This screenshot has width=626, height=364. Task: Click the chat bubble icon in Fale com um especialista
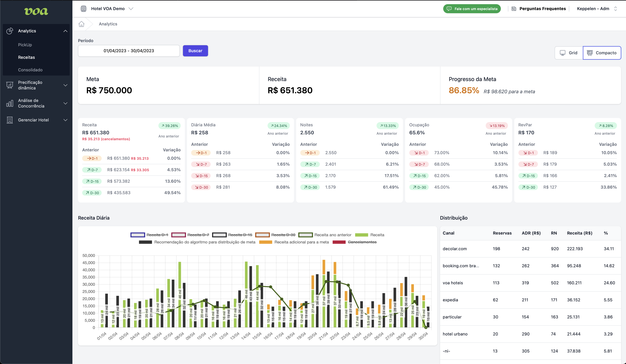(449, 9)
